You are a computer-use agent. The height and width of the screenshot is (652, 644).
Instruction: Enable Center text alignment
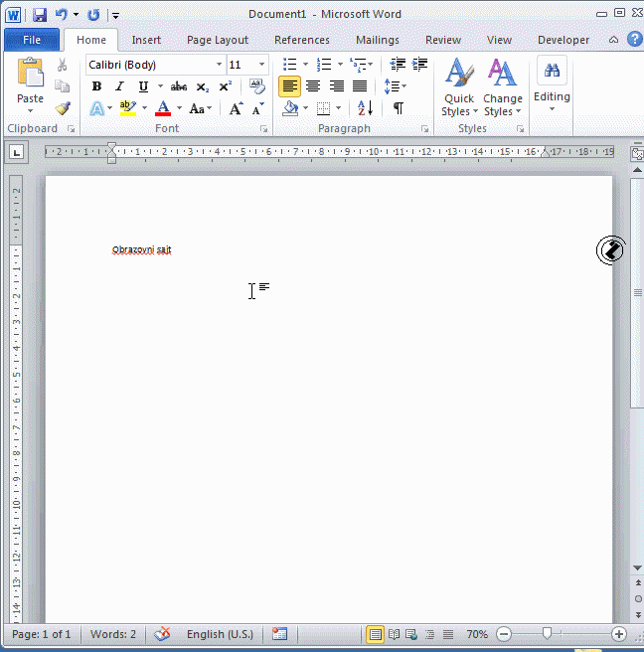[313, 86]
